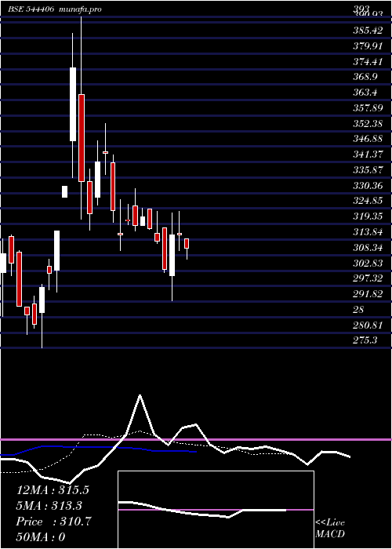392x549 pixels.
Task: Click the isolated small white candle near 330
Action: 65,191
